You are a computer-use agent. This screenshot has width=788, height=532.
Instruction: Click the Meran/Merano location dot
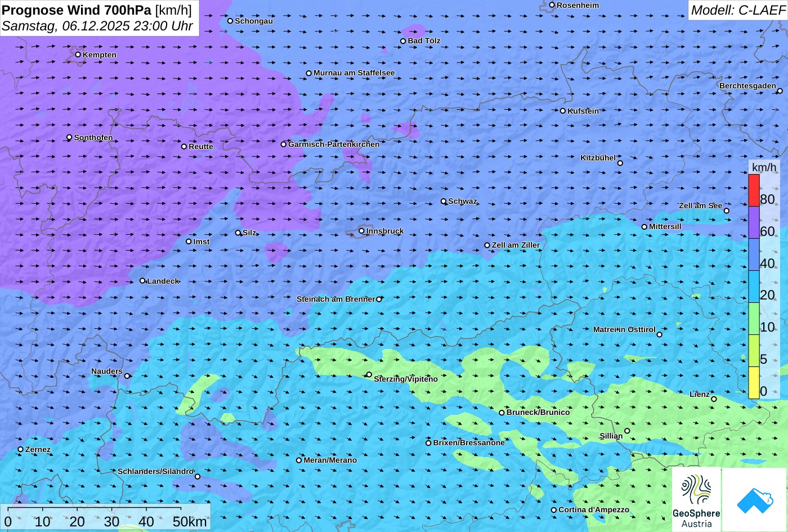point(299,461)
